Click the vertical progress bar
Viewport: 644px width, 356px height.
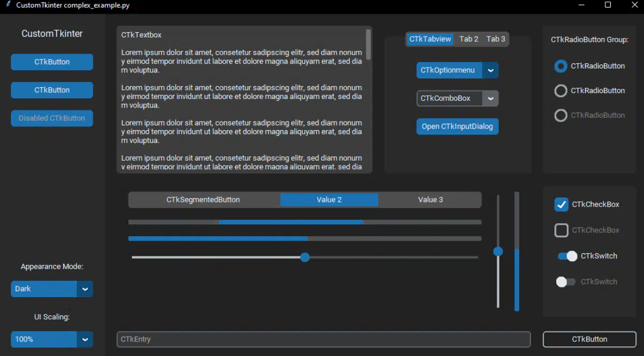coord(517,252)
